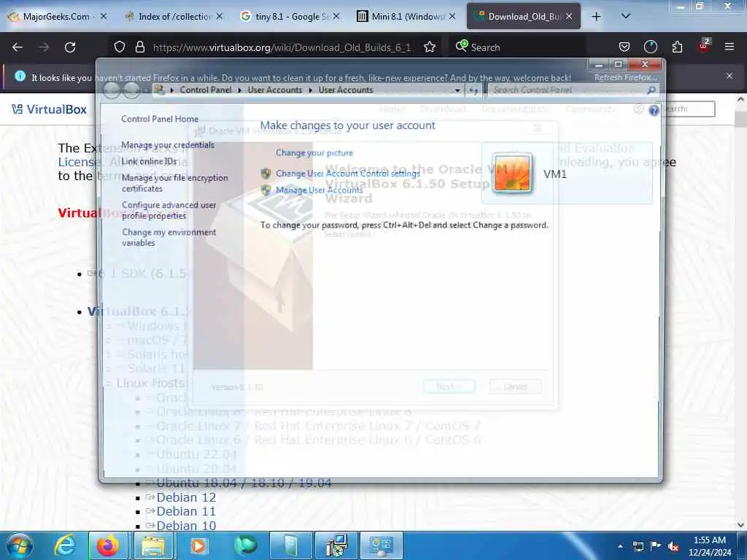Bookmark this page with the star icon

[x=430, y=47]
